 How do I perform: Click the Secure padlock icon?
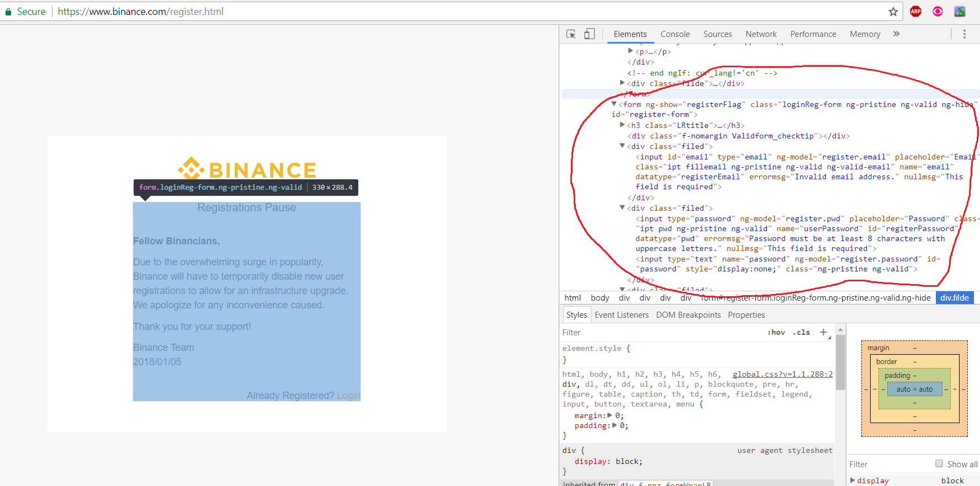[8, 12]
